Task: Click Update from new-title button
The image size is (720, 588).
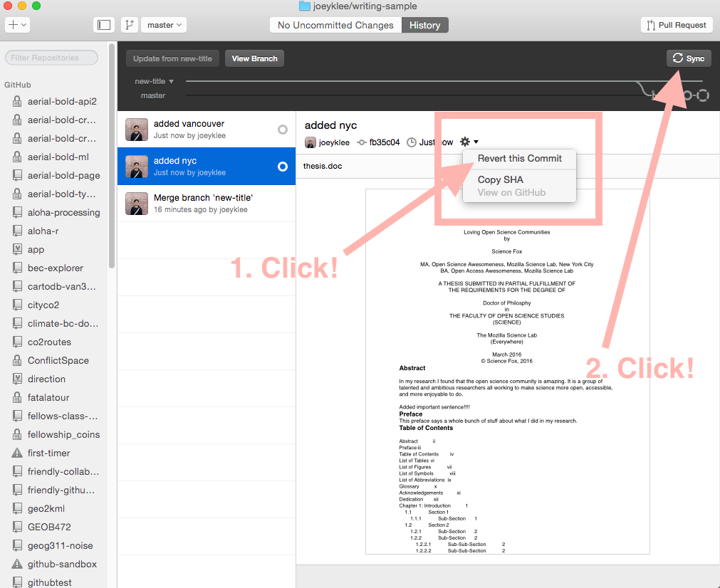Action: point(172,58)
